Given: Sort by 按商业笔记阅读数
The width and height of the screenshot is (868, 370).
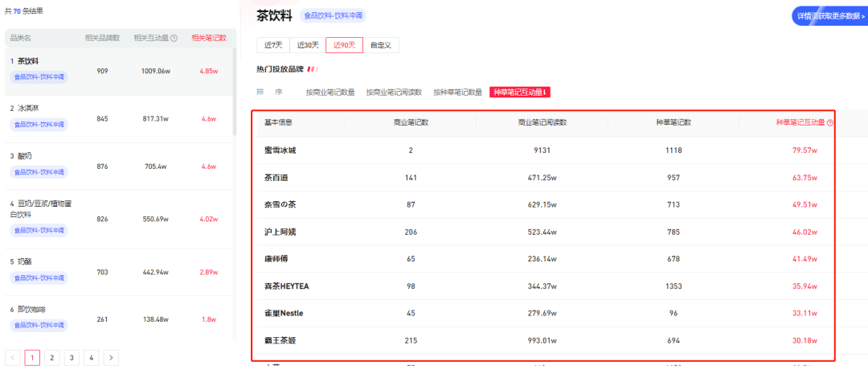Looking at the screenshot, I should click(394, 92).
